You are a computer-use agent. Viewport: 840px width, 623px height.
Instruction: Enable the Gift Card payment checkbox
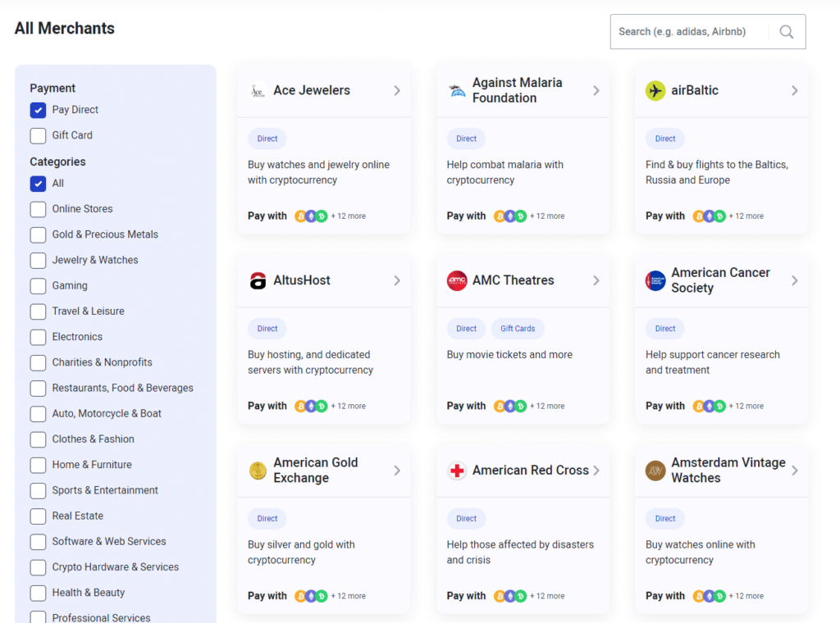38,135
